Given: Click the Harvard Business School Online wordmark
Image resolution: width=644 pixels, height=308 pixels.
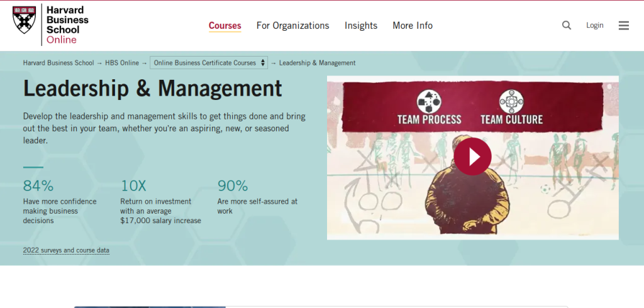Looking at the screenshot, I should click(x=67, y=25).
